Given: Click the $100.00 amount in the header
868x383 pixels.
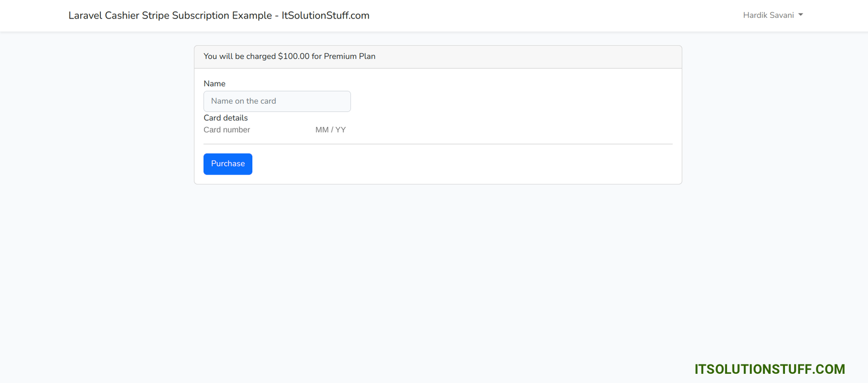Looking at the screenshot, I should click(x=293, y=56).
